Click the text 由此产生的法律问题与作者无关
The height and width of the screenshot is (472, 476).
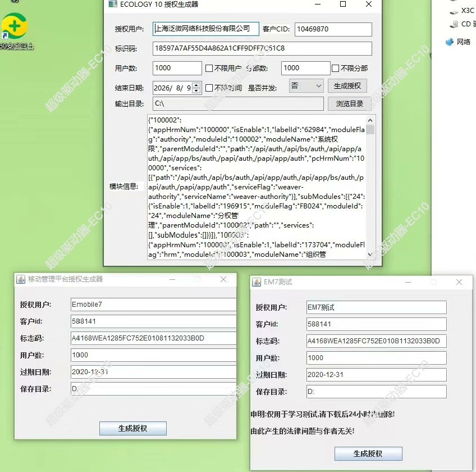click(x=303, y=431)
